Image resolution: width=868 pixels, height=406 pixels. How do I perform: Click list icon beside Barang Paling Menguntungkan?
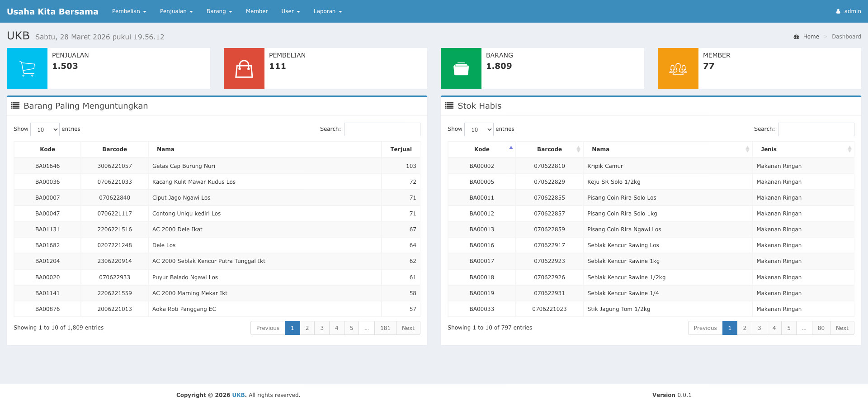[15, 105]
